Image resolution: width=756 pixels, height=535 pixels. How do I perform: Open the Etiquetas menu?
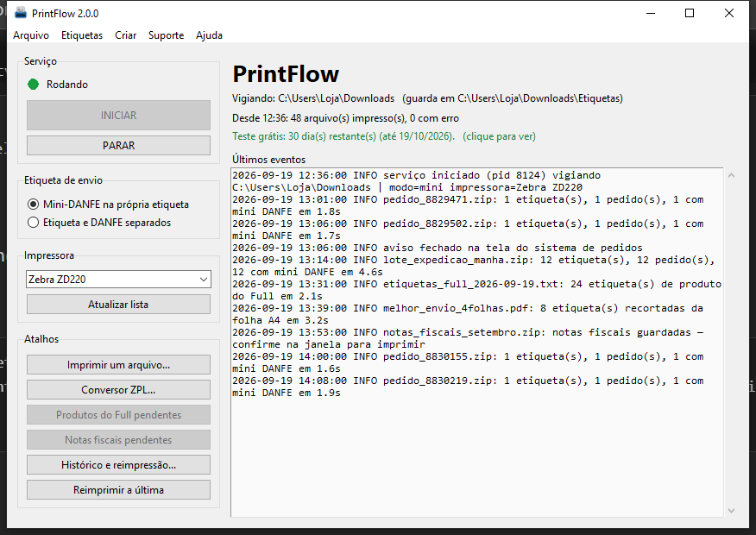(82, 35)
